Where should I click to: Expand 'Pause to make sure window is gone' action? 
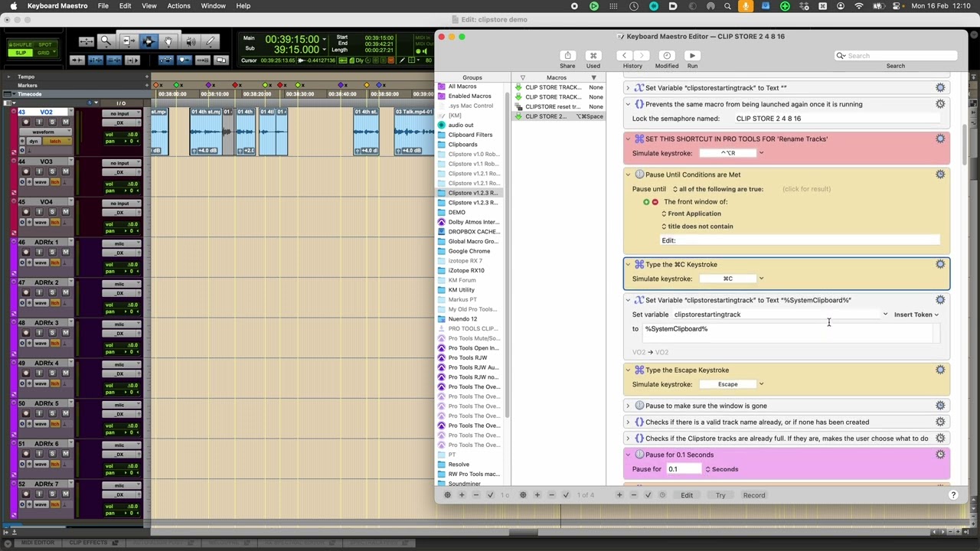[629, 406]
